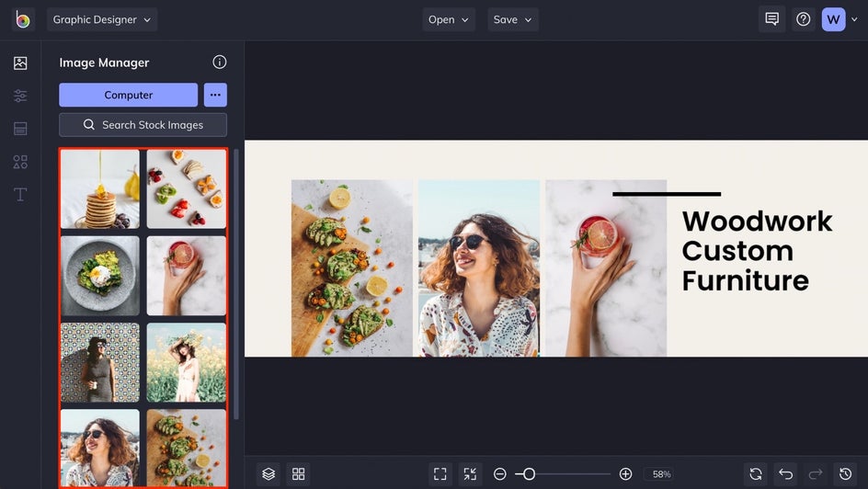Select the smiling sunglasses woman thumbnail

100,448
